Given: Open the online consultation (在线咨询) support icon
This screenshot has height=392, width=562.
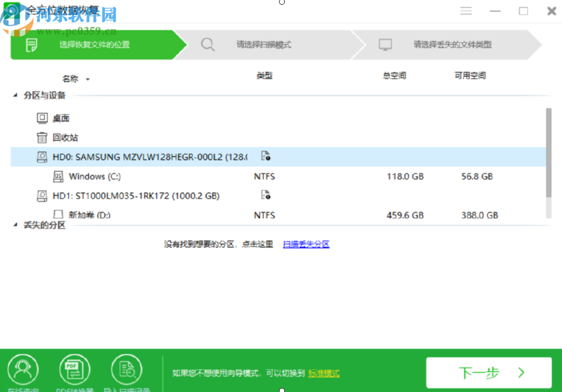Looking at the screenshot, I should click(x=23, y=368).
